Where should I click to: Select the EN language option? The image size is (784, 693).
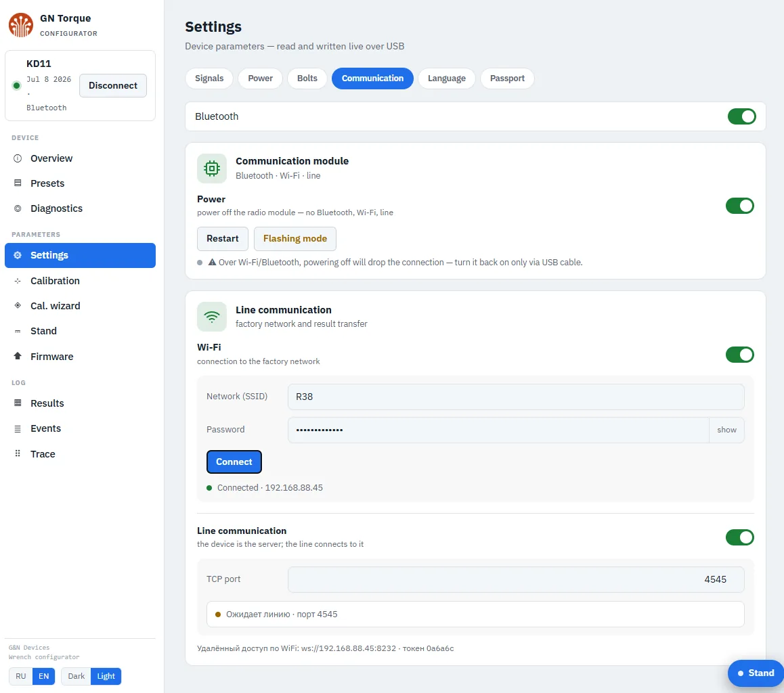[44, 676]
